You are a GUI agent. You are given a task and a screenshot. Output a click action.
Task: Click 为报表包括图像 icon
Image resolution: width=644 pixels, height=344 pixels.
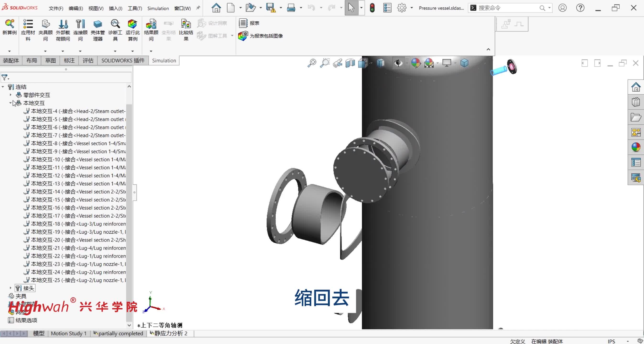point(242,36)
